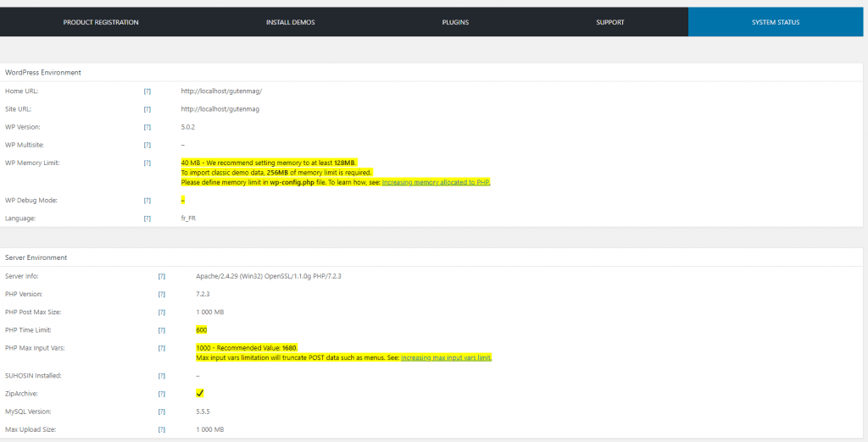Open the Increasing memory allocated to PHP link
This screenshot has width=868, height=442.
(x=436, y=182)
